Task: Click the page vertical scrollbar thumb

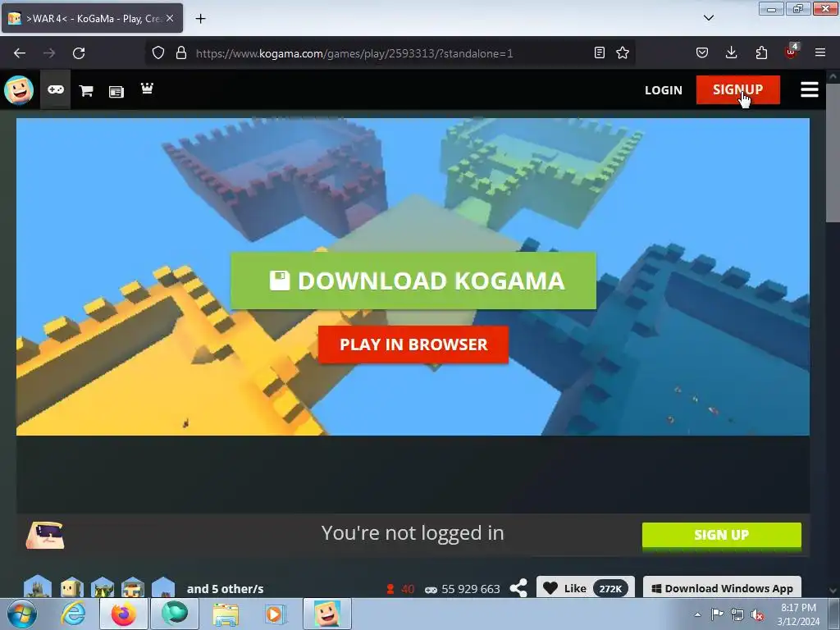Action: 833,153
